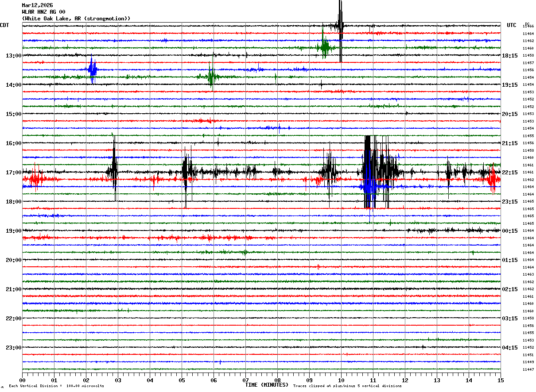
Task: Select the 18:00 CDT time label
Action: tap(13, 202)
